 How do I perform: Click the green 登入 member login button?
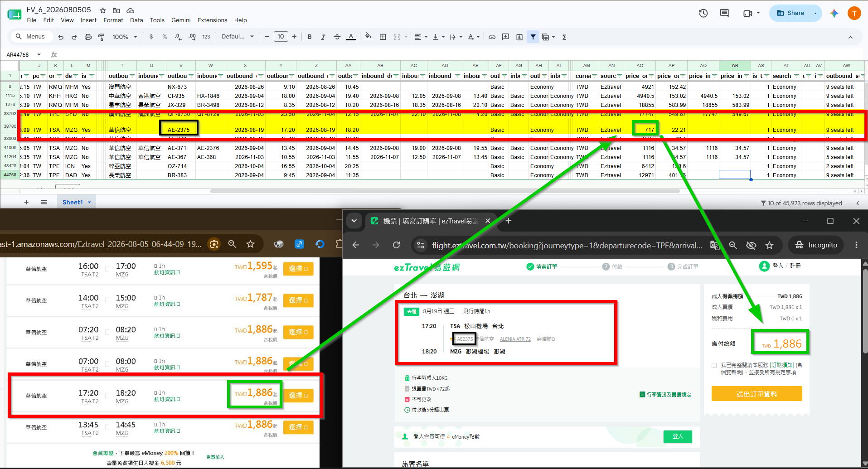tap(678, 436)
